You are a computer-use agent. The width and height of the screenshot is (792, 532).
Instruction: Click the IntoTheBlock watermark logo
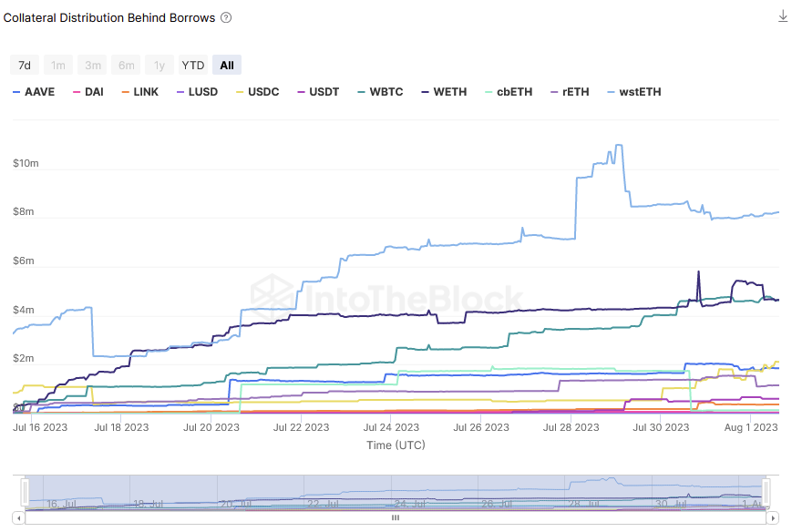[274, 298]
